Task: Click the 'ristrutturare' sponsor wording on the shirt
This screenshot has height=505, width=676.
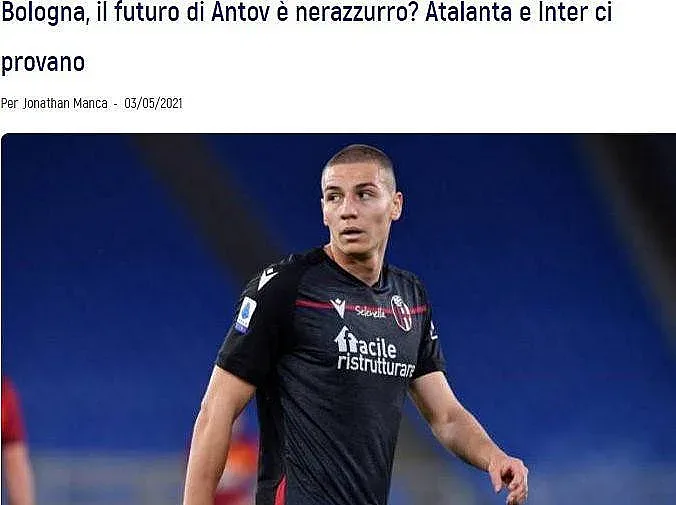Action: pos(376,367)
